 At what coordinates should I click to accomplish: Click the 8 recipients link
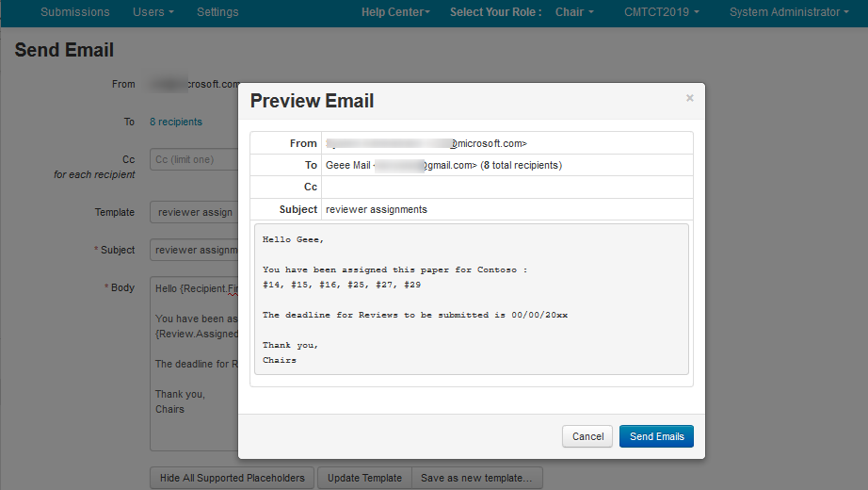[176, 122]
